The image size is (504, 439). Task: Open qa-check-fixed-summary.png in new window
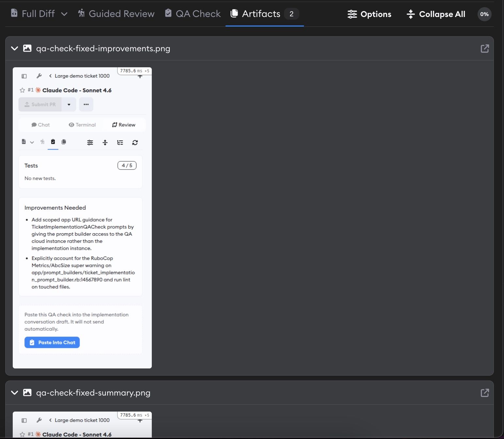click(485, 393)
